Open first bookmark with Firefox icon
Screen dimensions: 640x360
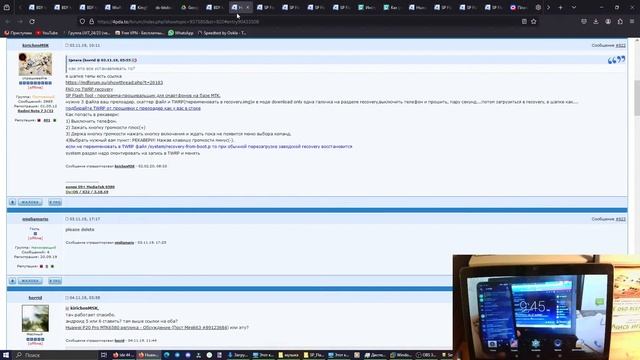(x=18, y=33)
